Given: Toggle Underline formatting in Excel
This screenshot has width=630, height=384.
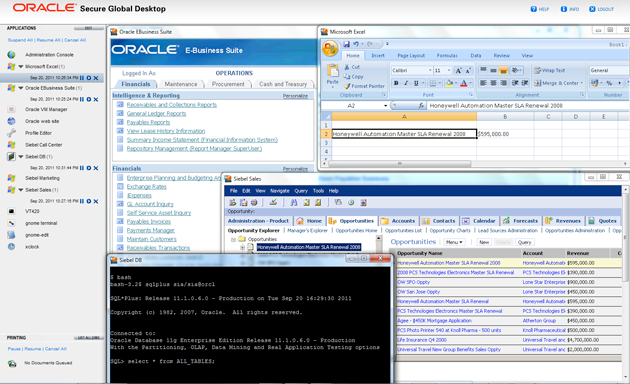Looking at the screenshot, I should click(x=416, y=83).
